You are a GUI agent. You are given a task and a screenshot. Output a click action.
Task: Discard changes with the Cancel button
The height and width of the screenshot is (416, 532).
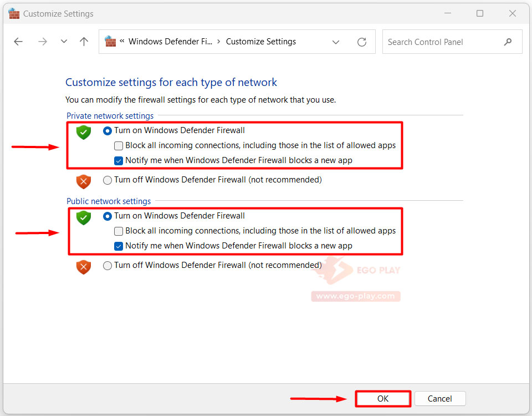[x=439, y=399]
